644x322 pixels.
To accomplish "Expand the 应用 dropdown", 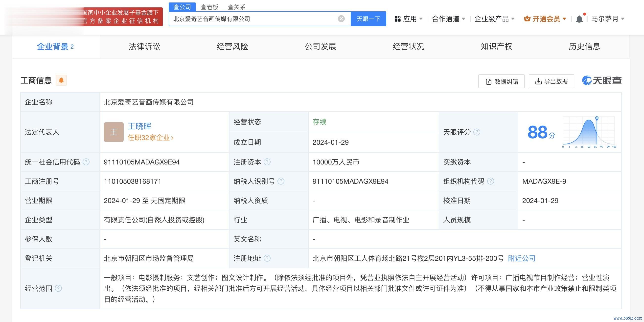I will [421, 19].
